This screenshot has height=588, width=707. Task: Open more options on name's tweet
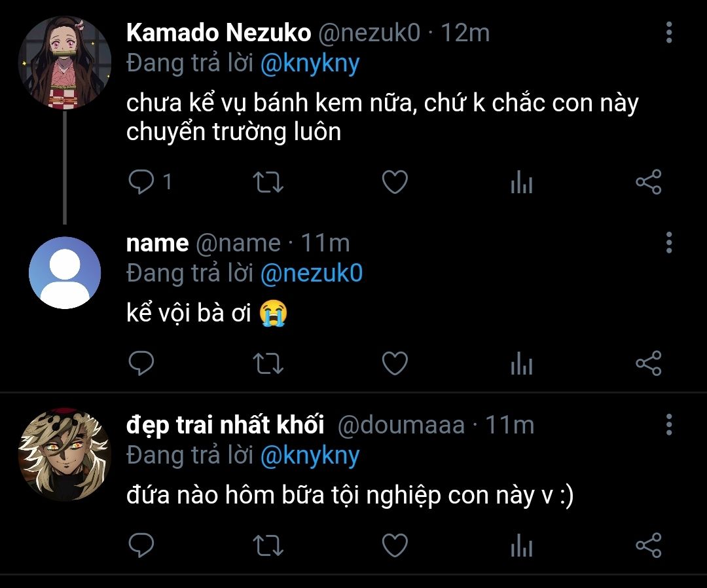point(668,242)
